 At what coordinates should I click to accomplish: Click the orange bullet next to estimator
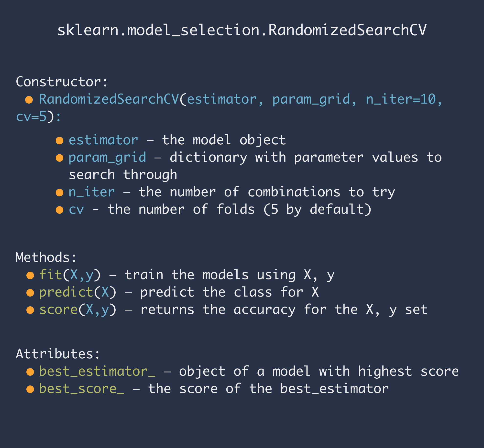click(x=60, y=140)
